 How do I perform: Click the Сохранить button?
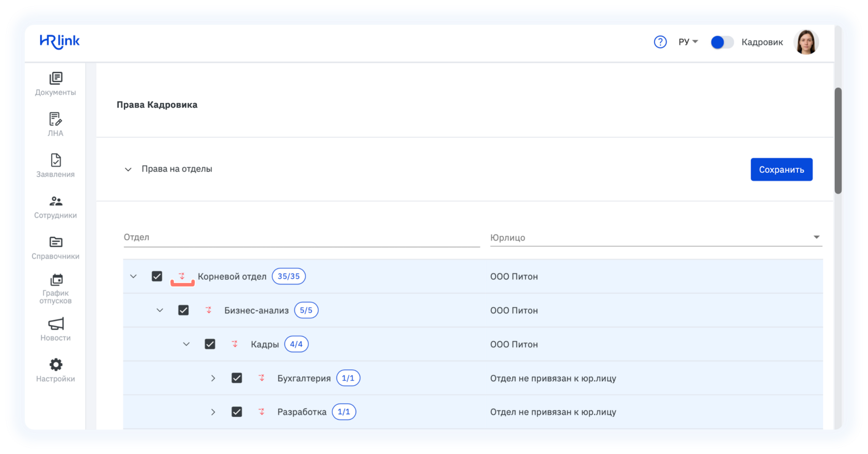click(781, 170)
